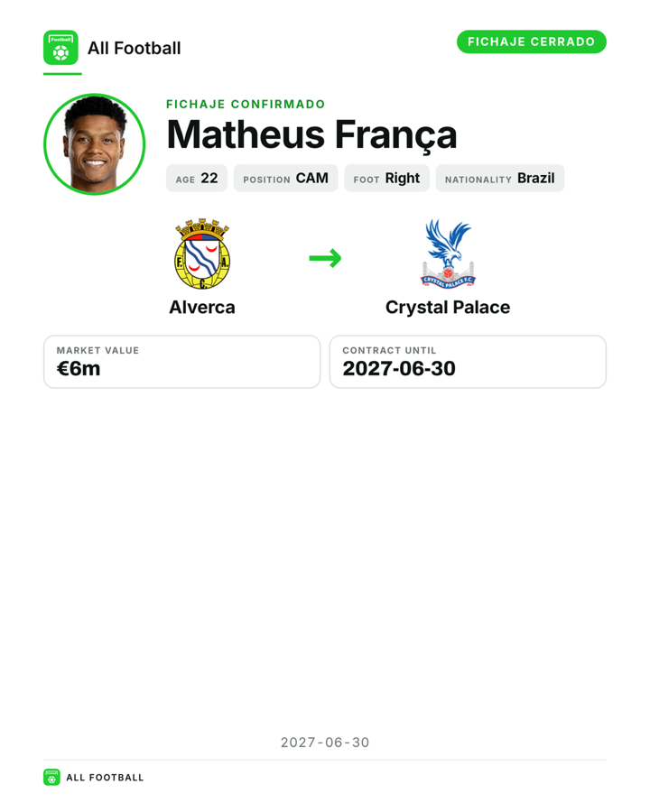Click the ALL FOOTBALL footer text
The height and width of the screenshot is (812, 650).
click(106, 778)
